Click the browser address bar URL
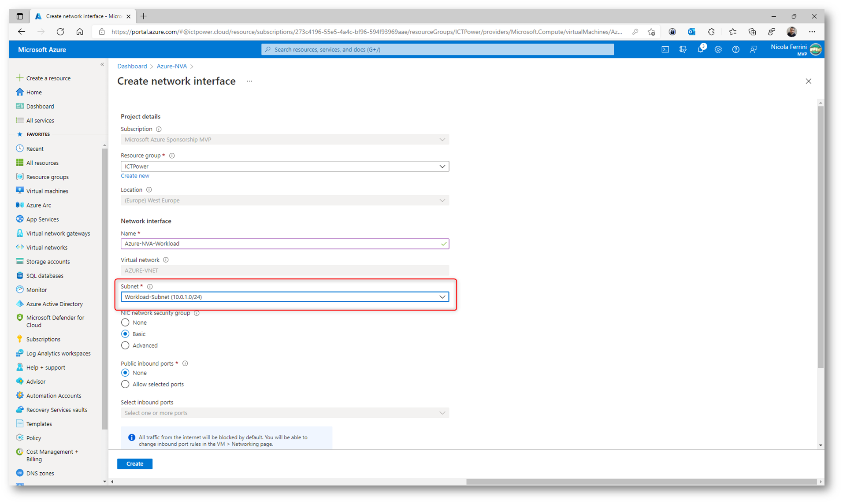Screen dimensions: 843x504 point(366,32)
